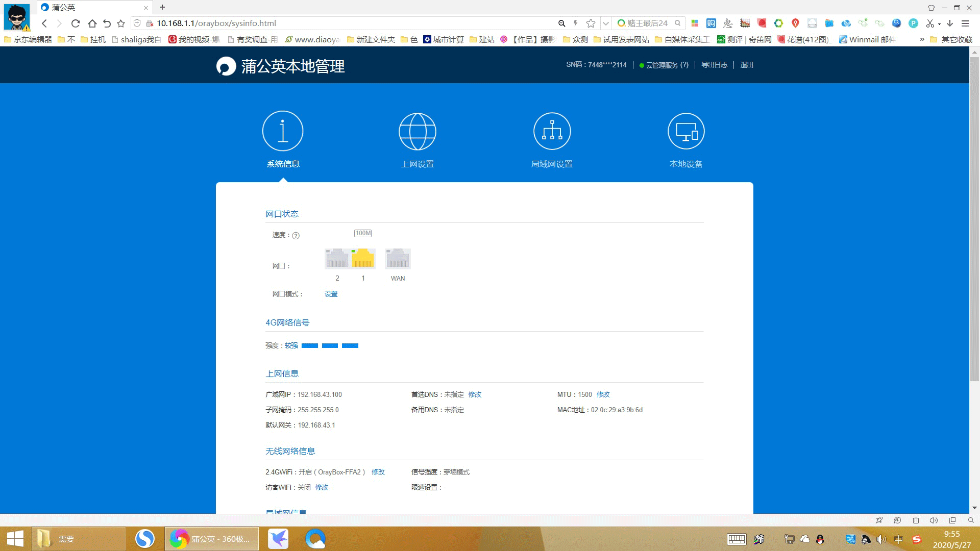Click the vertical page scrollbar thumb
Screen dimensions: 980x551
pyautogui.click(x=974, y=218)
